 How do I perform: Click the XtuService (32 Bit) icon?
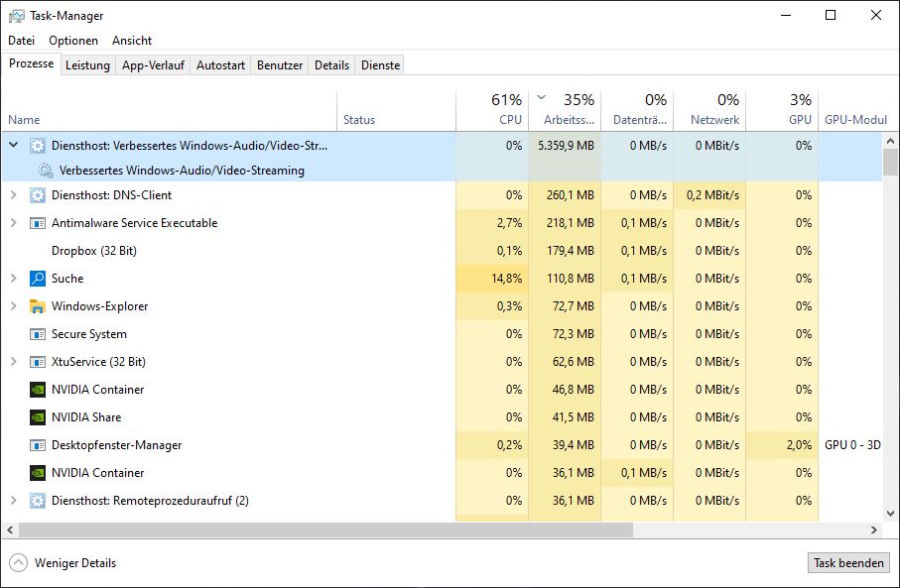(x=38, y=362)
